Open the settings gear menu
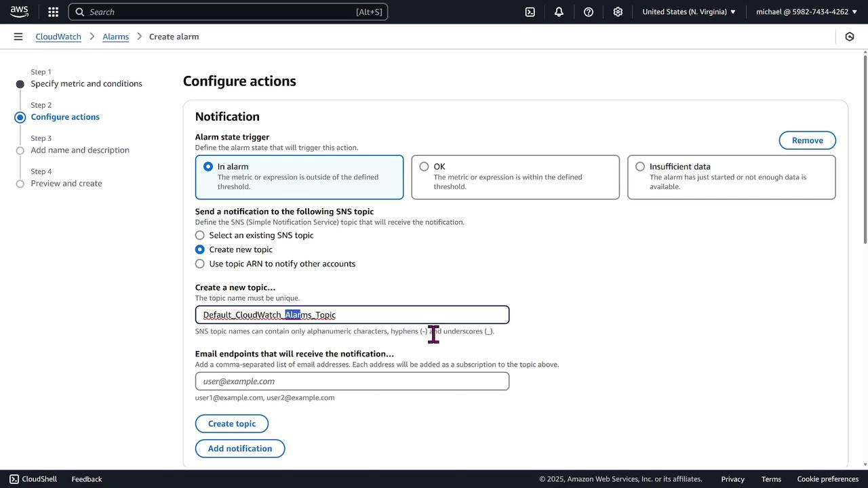Image resolution: width=868 pixels, height=488 pixels. click(618, 12)
